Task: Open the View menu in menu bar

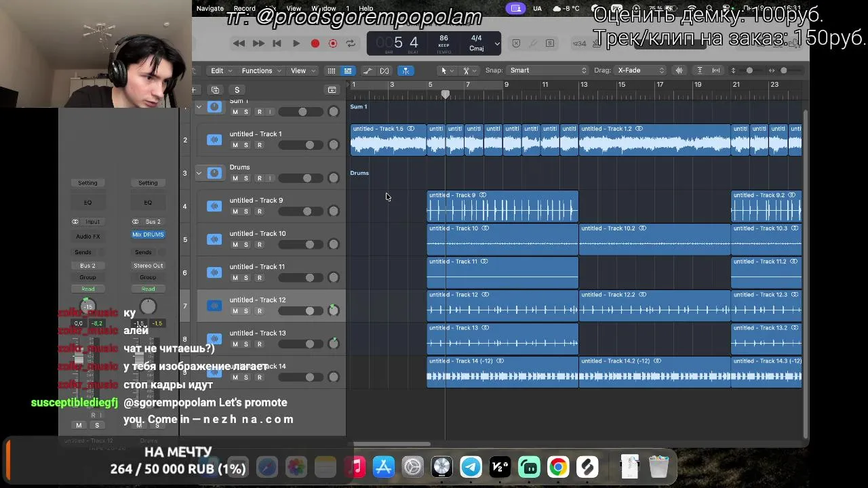Action: pyautogui.click(x=294, y=8)
